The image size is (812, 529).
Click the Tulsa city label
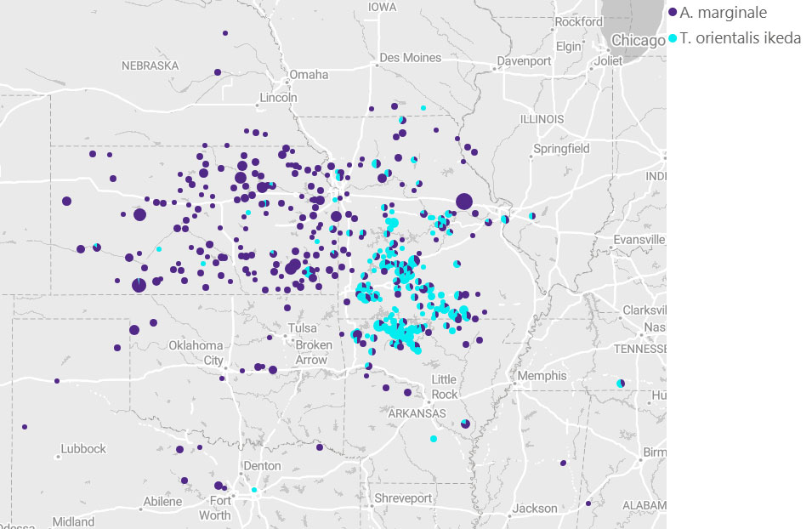click(302, 328)
